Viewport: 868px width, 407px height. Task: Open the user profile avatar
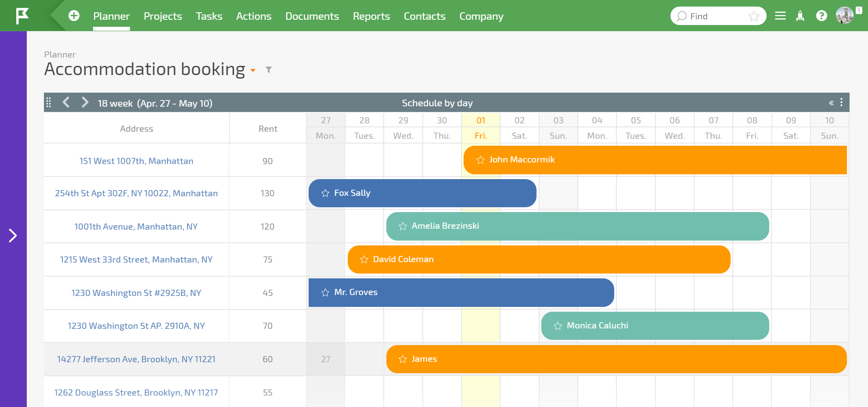pos(845,15)
